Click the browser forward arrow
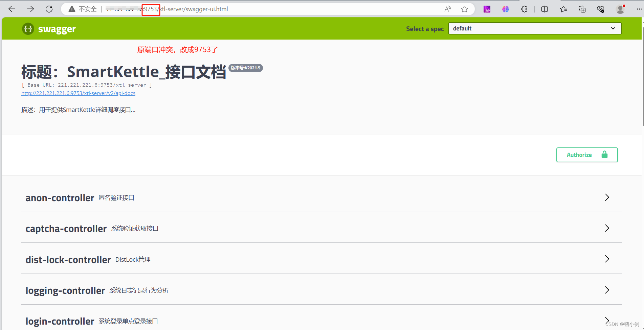Viewport: 644px width, 330px height. (x=30, y=9)
